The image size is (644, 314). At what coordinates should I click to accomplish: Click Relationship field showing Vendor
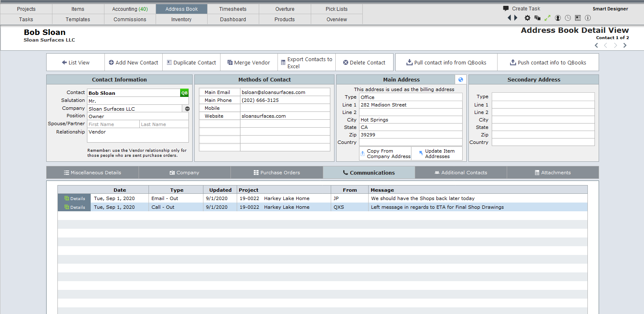[138, 135]
